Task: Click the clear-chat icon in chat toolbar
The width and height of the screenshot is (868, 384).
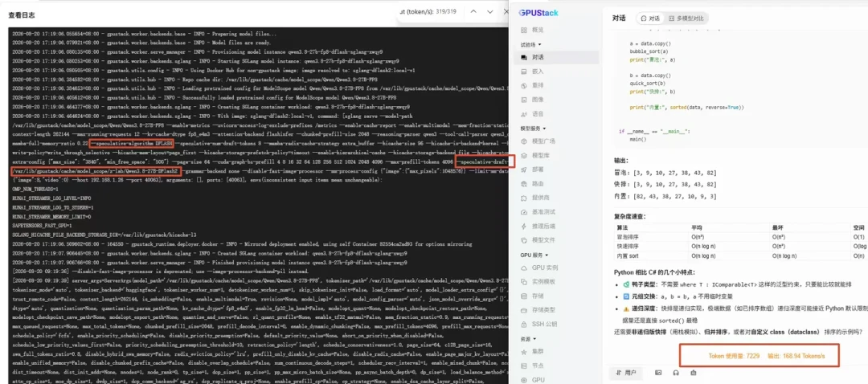Action: click(x=694, y=373)
